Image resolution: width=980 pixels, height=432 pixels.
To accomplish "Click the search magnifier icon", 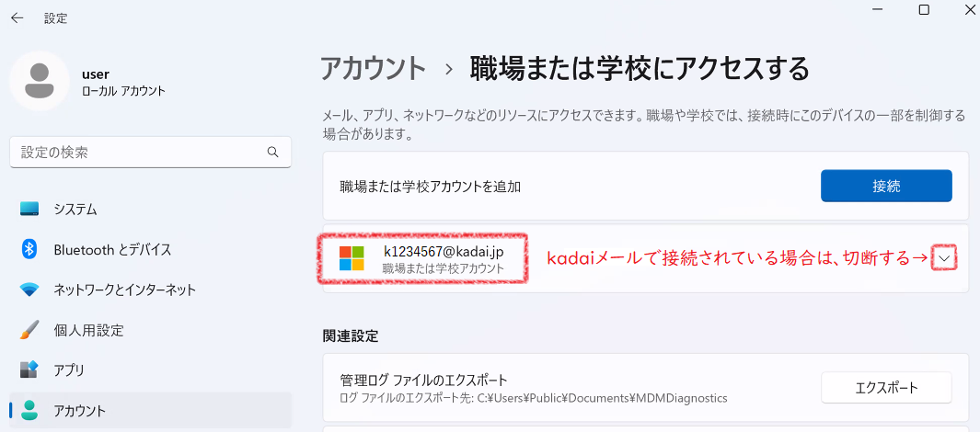I will tap(272, 152).
